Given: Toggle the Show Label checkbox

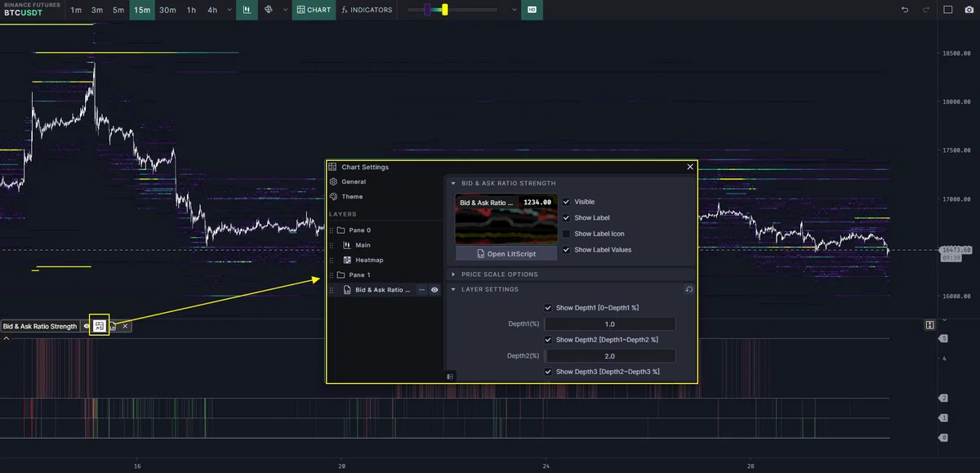Looking at the screenshot, I should (x=566, y=218).
